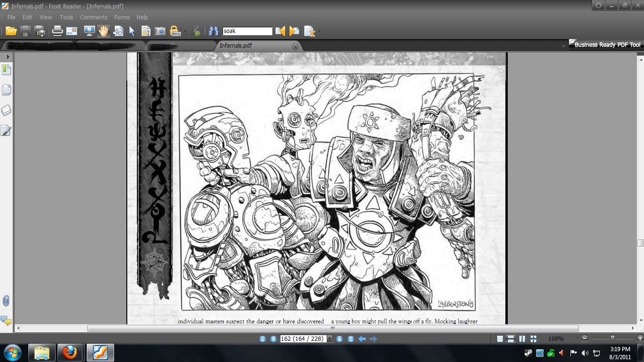Open the Forms menu
The height and width of the screenshot is (362, 644).
point(122,17)
